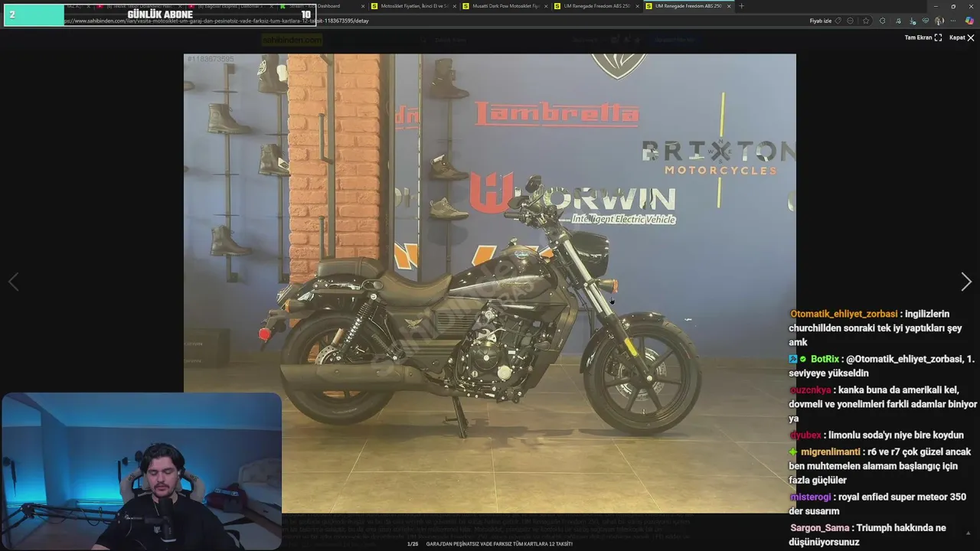The width and height of the screenshot is (980, 551).
Task: Open a new browser tab
Action: [741, 6]
